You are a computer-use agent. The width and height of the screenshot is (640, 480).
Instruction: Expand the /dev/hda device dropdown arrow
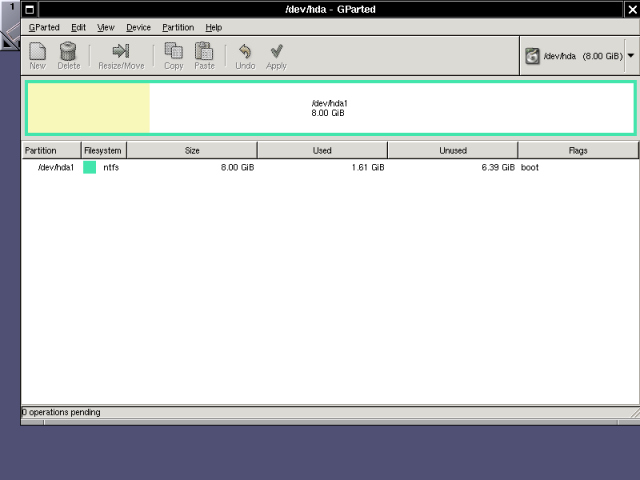(631, 56)
